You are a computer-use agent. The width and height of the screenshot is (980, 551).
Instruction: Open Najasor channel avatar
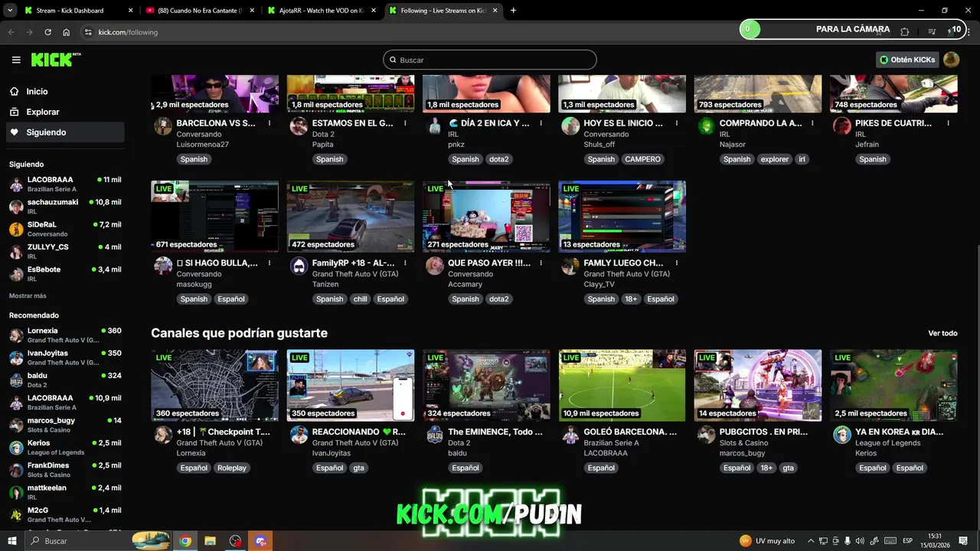coord(706,126)
